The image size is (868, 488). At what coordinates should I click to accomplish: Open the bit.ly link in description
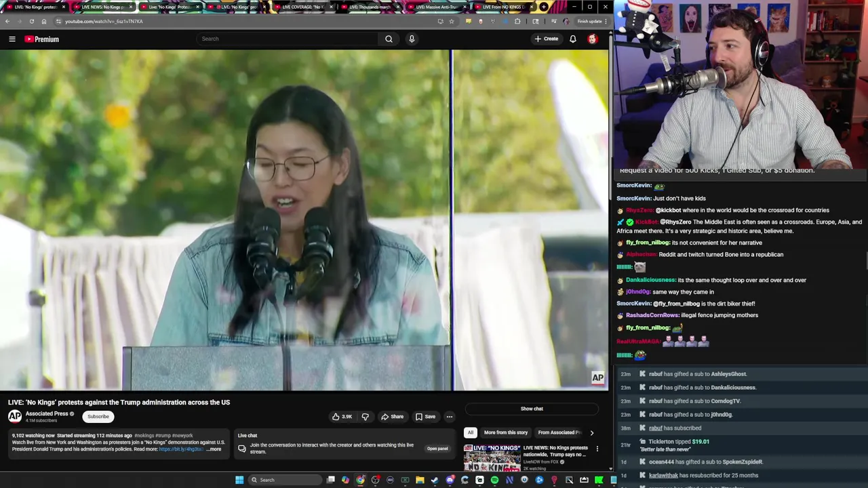pos(180,449)
